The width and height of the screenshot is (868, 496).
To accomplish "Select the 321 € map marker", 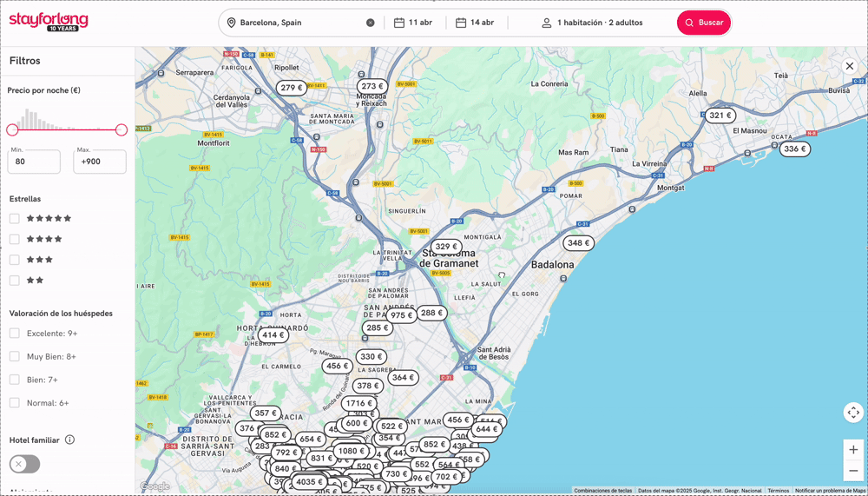I will [720, 116].
